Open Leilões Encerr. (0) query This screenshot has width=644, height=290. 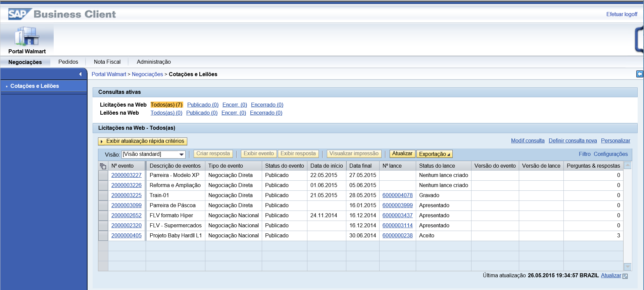[x=234, y=113]
